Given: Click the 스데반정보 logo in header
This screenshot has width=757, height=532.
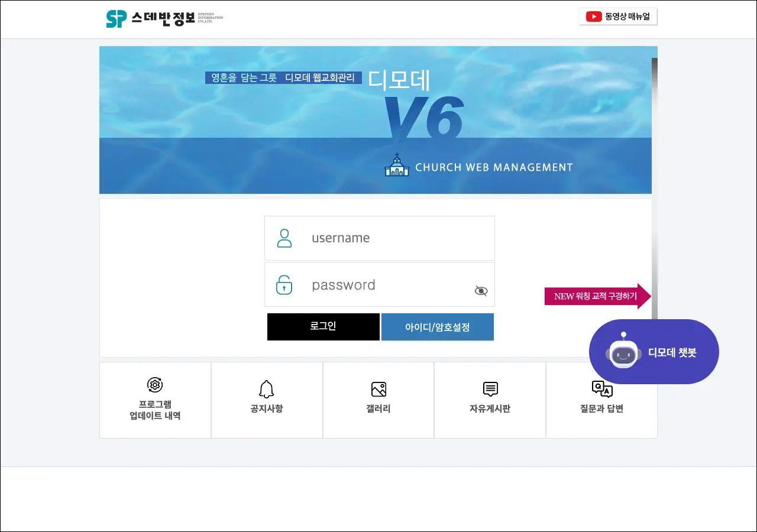Looking at the screenshot, I should click(164, 19).
